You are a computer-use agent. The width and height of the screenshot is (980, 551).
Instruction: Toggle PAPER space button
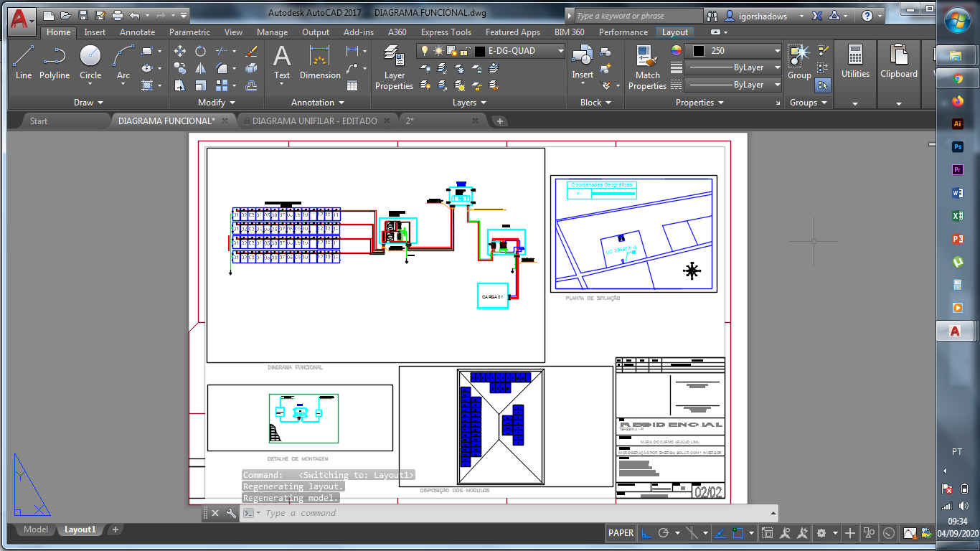pyautogui.click(x=621, y=533)
